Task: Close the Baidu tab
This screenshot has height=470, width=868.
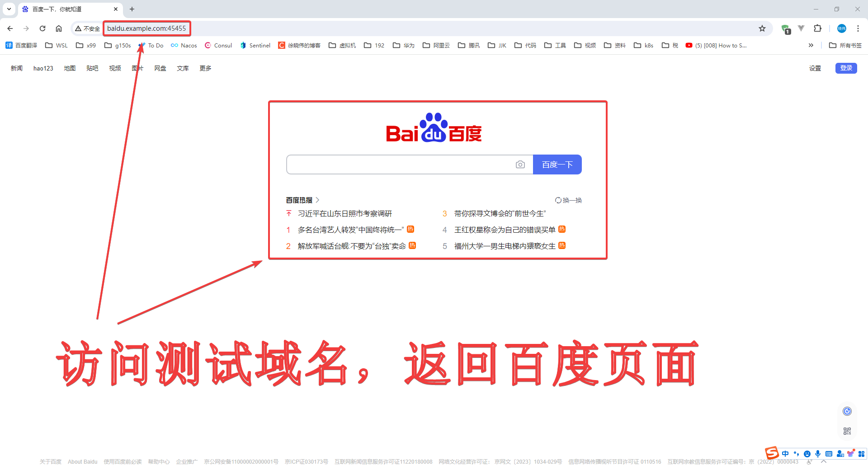Action: [x=116, y=9]
